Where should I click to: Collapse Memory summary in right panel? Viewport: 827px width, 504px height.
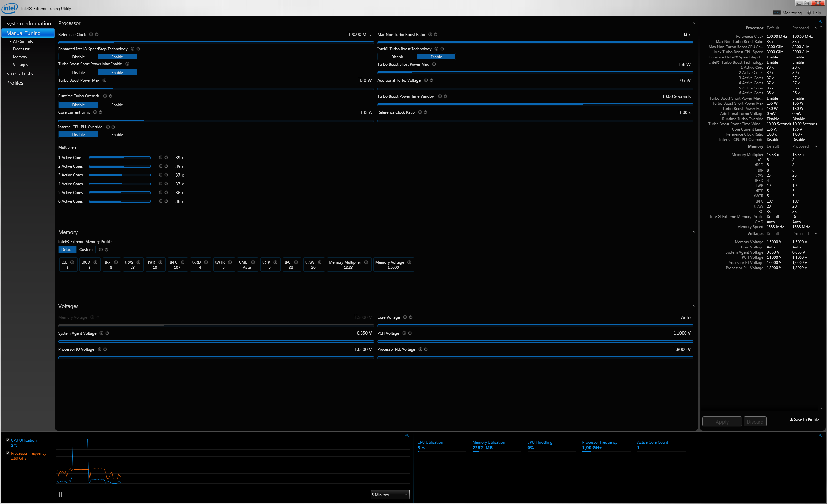[816, 146]
